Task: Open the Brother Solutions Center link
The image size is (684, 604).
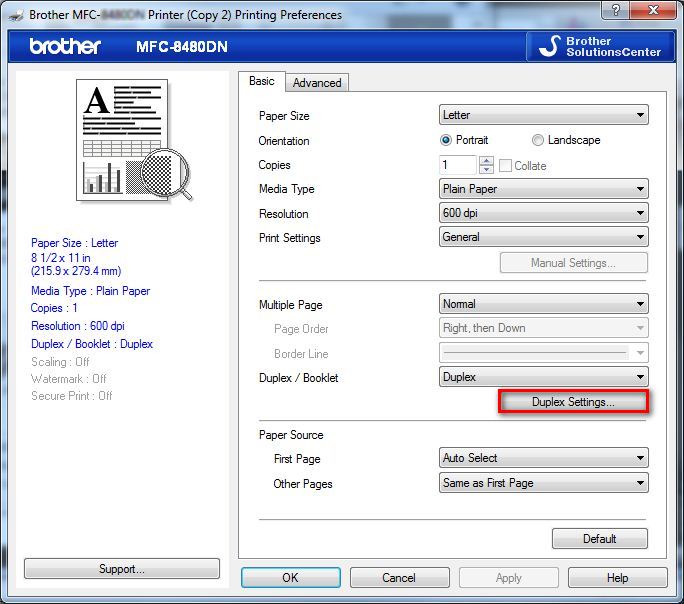Action: pos(600,46)
